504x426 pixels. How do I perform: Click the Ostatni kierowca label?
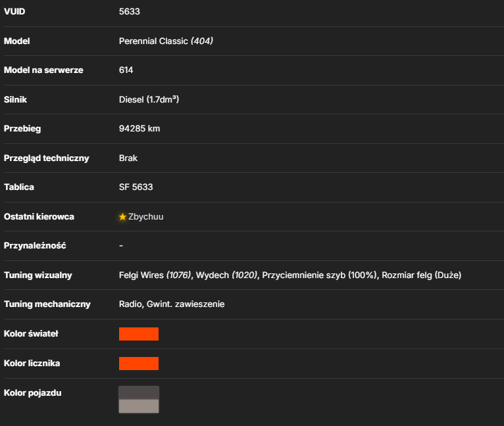pos(39,217)
